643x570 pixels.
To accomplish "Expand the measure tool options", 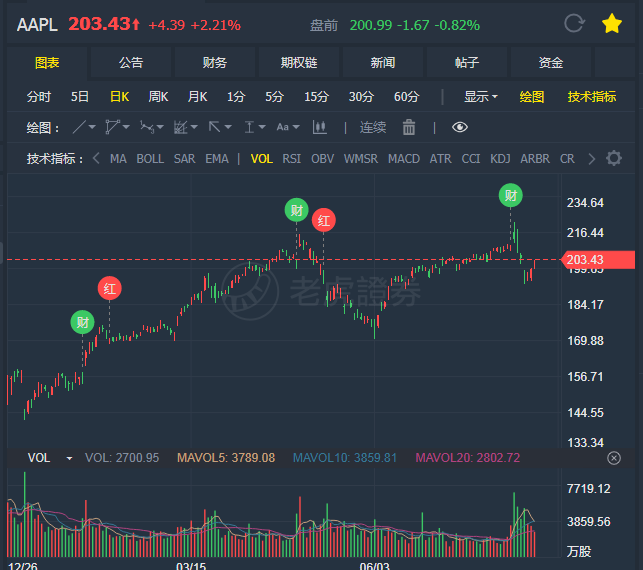I will click(x=262, y=127).
